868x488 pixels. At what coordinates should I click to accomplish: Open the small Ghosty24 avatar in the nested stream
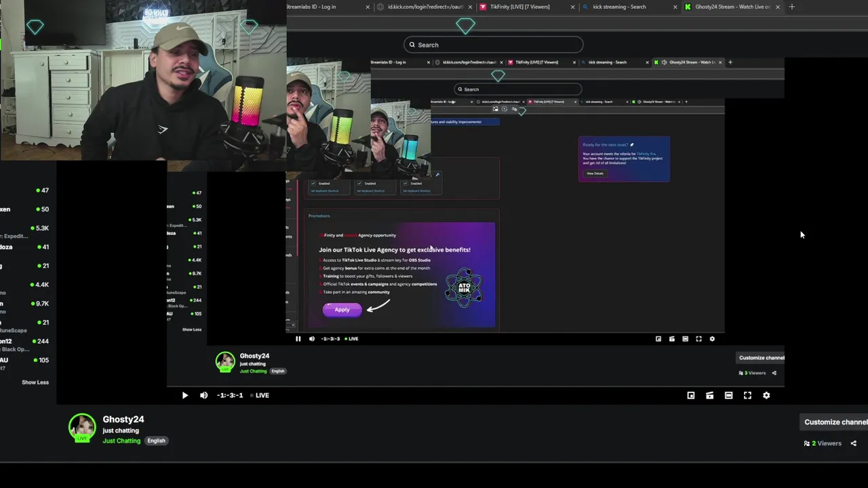(225, 362)
